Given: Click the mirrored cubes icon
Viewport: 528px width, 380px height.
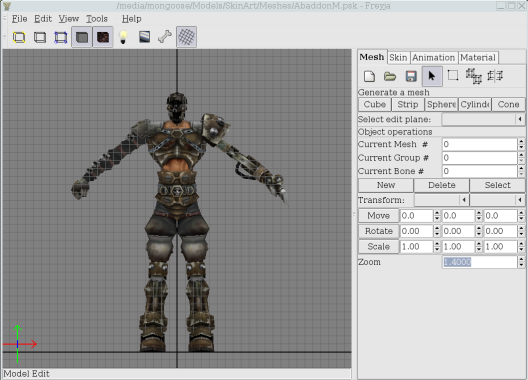Looking at the screenshot, I should click(x=495, y=75).
